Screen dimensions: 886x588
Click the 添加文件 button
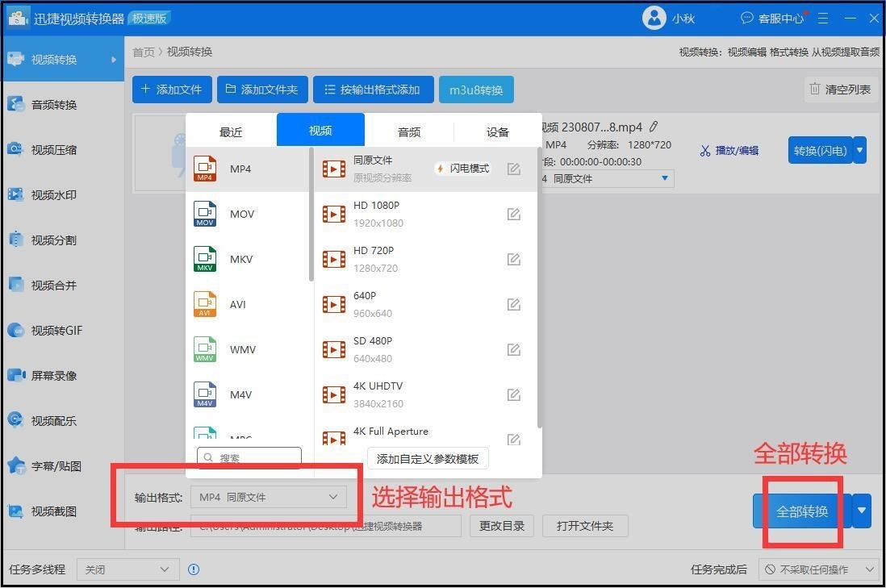(x=172, y=90)
